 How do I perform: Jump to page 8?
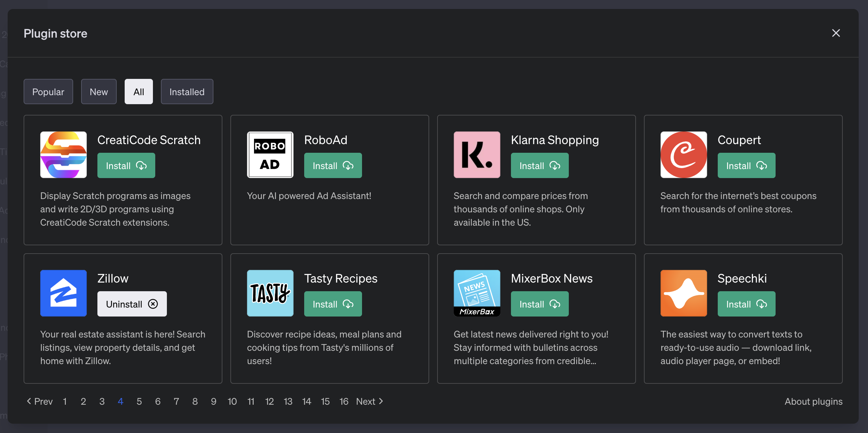coord(195,401)
